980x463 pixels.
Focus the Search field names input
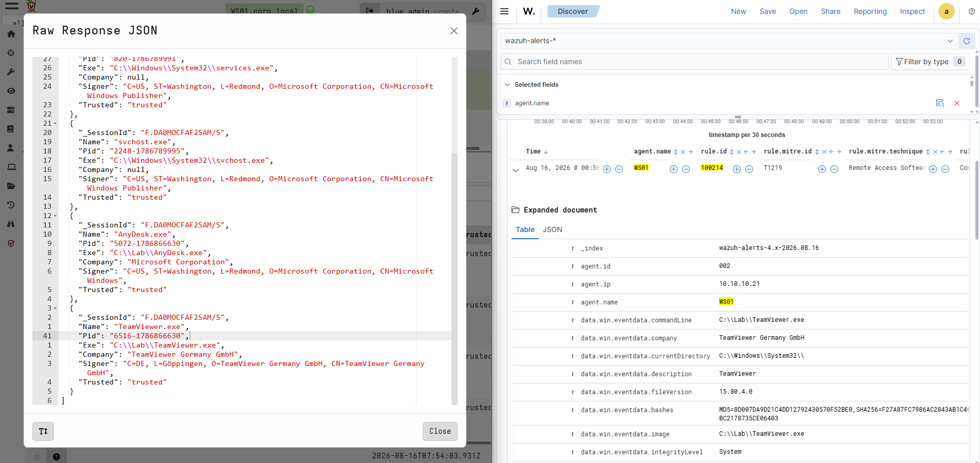coord(694,62)
